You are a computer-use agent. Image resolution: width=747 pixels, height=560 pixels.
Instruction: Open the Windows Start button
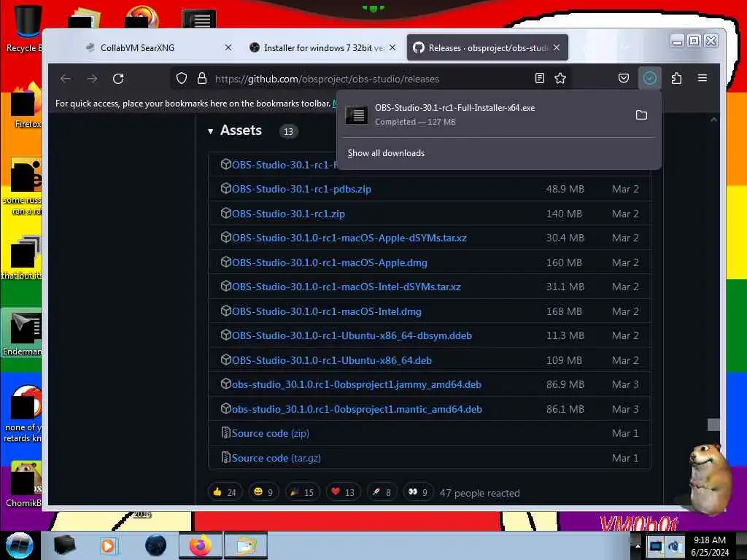tap(20, 545)
